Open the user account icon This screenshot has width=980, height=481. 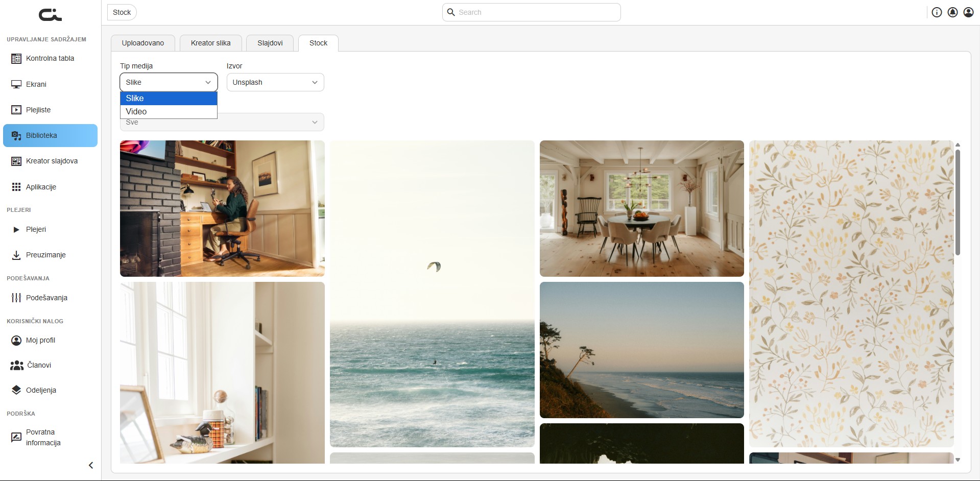point(968,12)
